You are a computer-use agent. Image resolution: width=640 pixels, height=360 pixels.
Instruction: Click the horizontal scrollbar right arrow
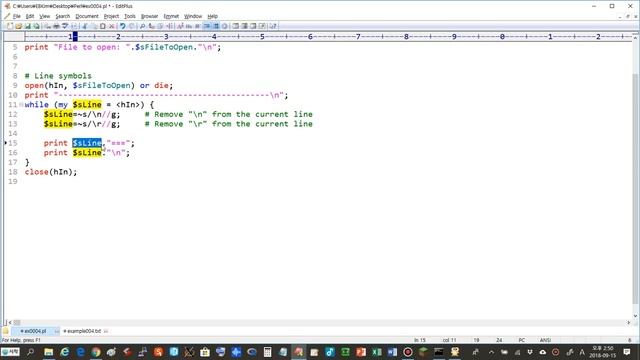click(629, 322)
